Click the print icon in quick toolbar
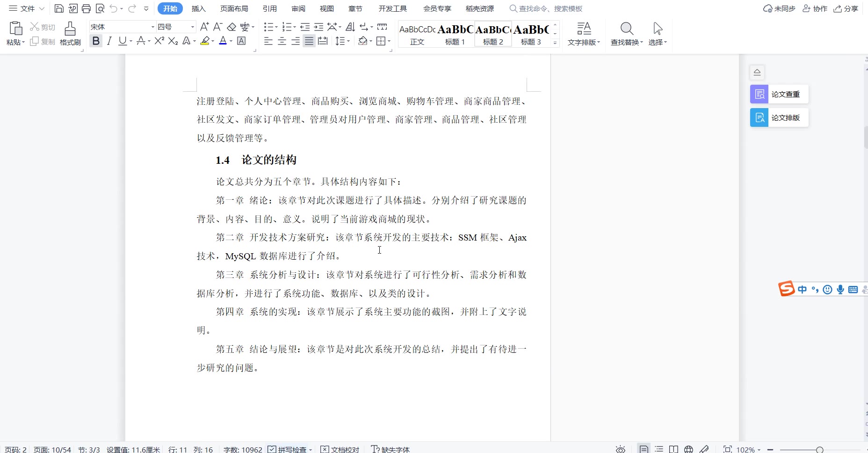Viewport: 868px width, 453px height. click(x=86, y=8)
